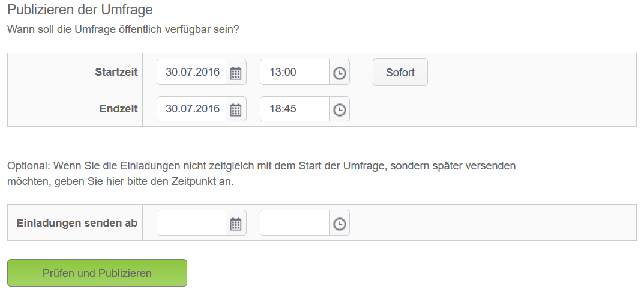Image resolution: width=644 pixels, height=292 pixels.
Task: Click the green Prüfen und Publizieren button
Action: [97, 273]
